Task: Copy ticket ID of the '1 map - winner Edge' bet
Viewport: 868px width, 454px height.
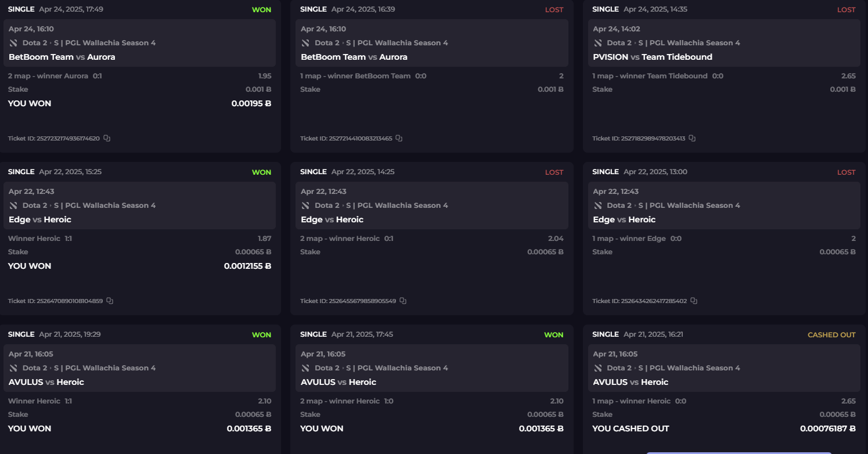Action: (694, 301)
